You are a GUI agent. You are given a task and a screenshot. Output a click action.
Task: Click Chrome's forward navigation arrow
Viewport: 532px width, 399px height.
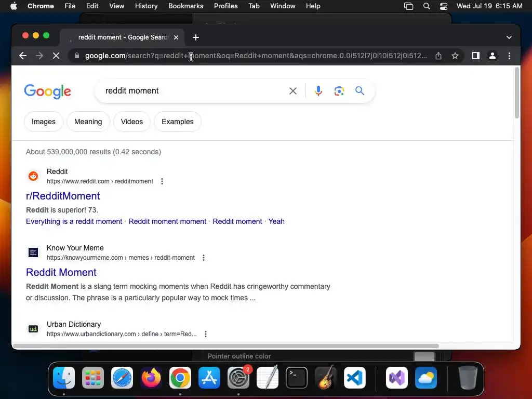39,56
